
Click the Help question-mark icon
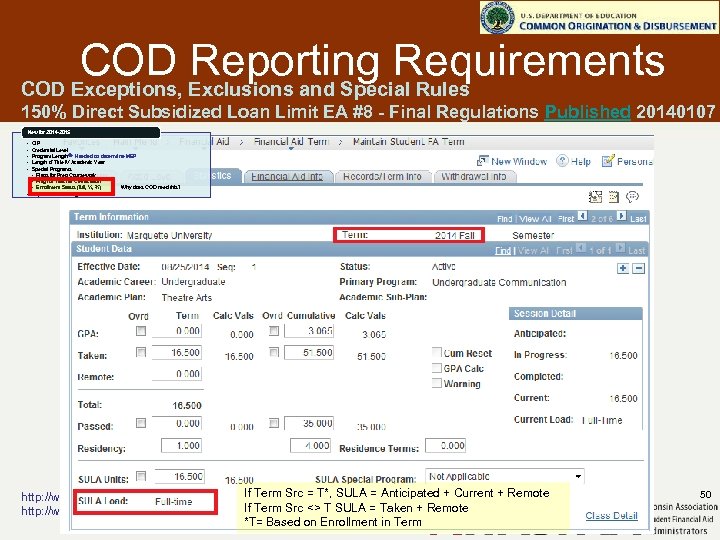point(562,161)
